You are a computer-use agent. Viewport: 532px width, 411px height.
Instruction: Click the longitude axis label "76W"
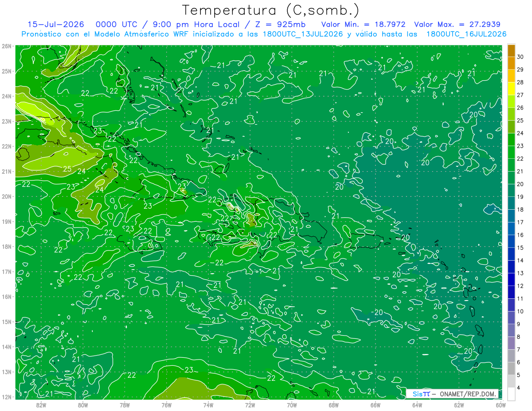point(167,405)
